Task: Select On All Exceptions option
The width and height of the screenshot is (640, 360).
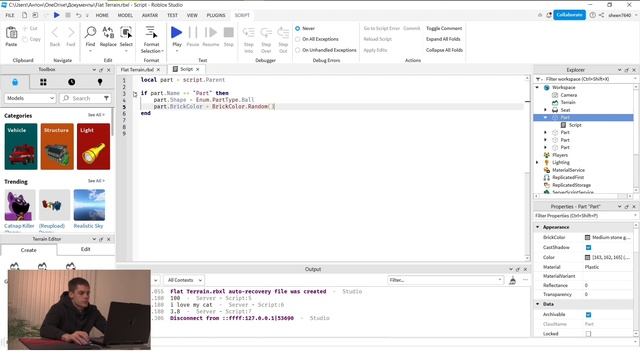Action: (x=298, y=39)
